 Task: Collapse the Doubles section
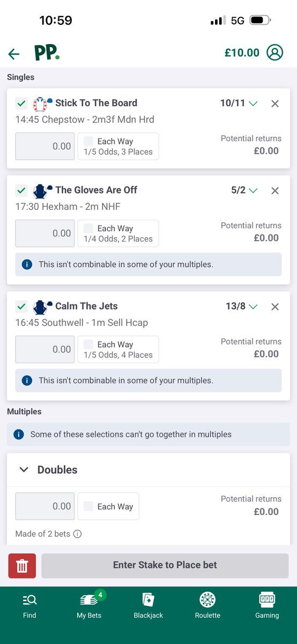(x=24, y=470)
